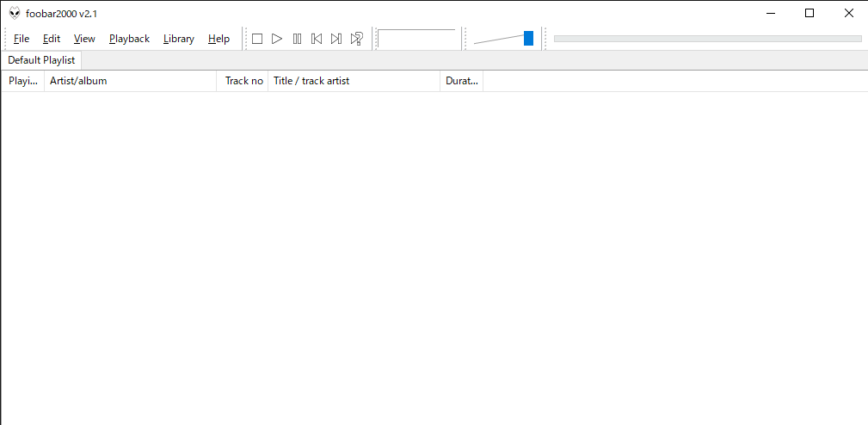Select the Default Playlist tab
Screen dimensions: 868x425
click(x=41, y=60)
